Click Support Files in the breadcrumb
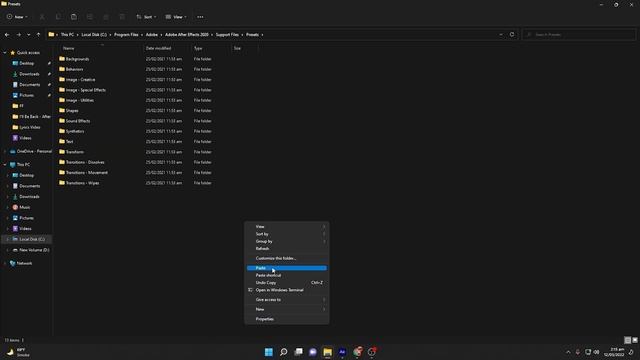This screenshot has width=640, height=360. 227,35
